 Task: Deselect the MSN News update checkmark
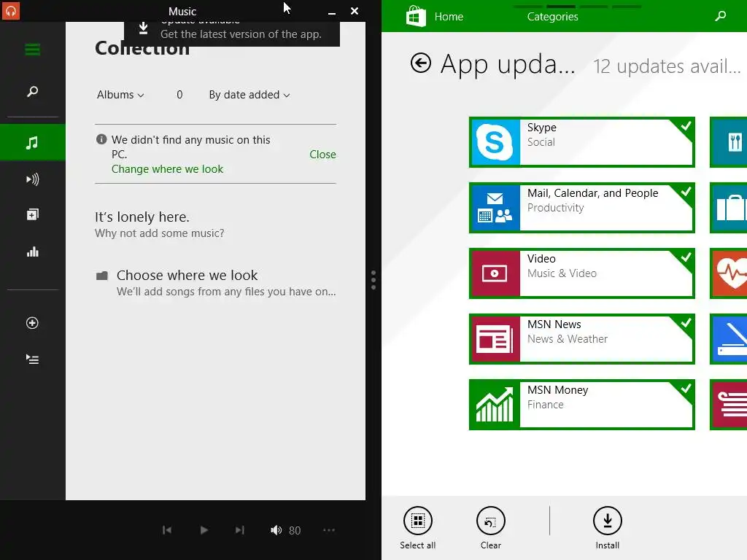click(686, 323)
